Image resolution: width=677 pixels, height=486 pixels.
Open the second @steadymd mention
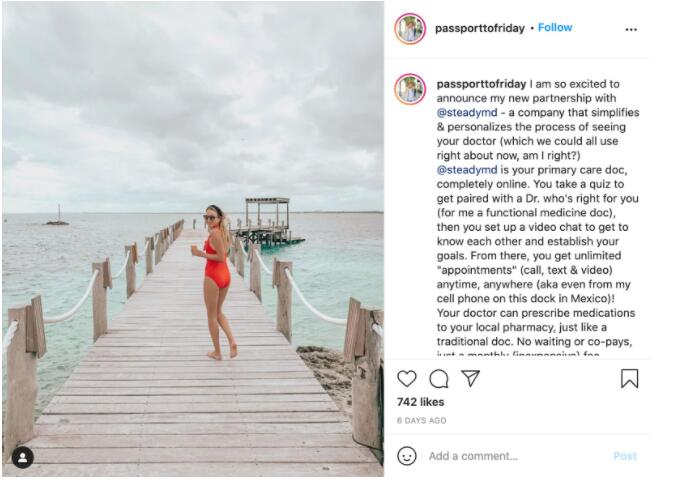point(467,170)
